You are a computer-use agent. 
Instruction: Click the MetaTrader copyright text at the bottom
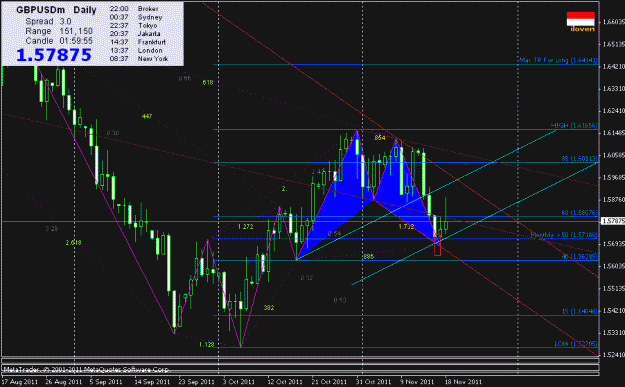coord(86,369)
